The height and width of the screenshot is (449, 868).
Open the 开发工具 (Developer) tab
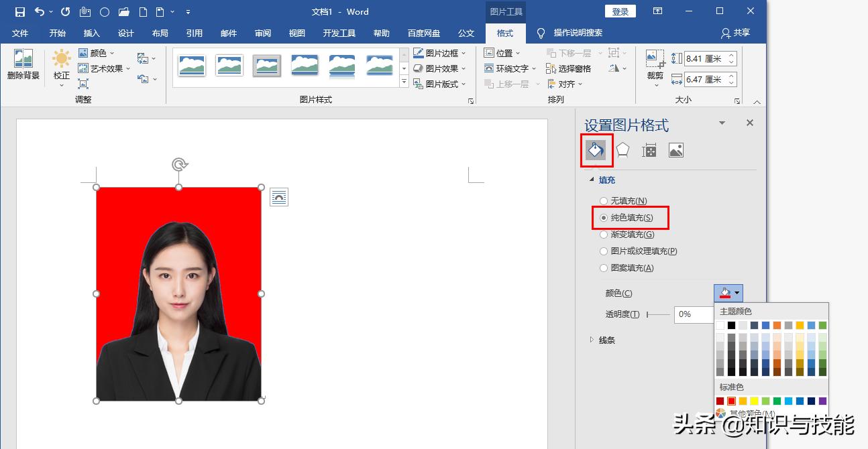339,33
